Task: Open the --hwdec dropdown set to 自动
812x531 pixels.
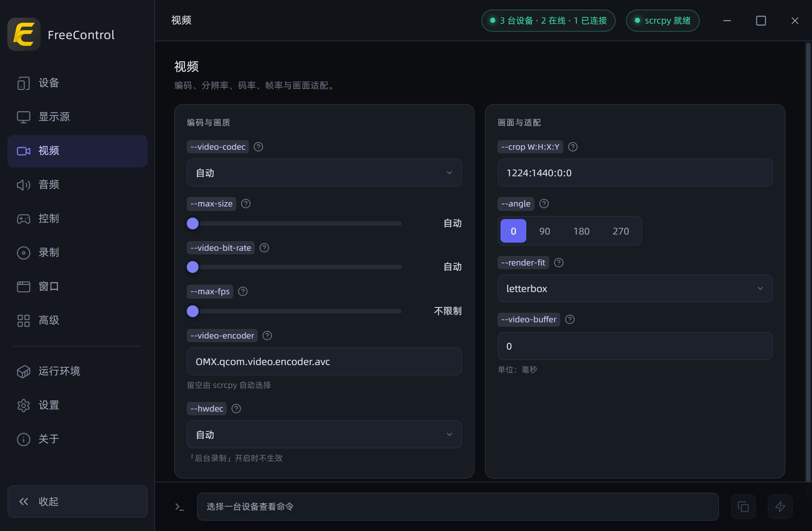Action: (324, 434)
